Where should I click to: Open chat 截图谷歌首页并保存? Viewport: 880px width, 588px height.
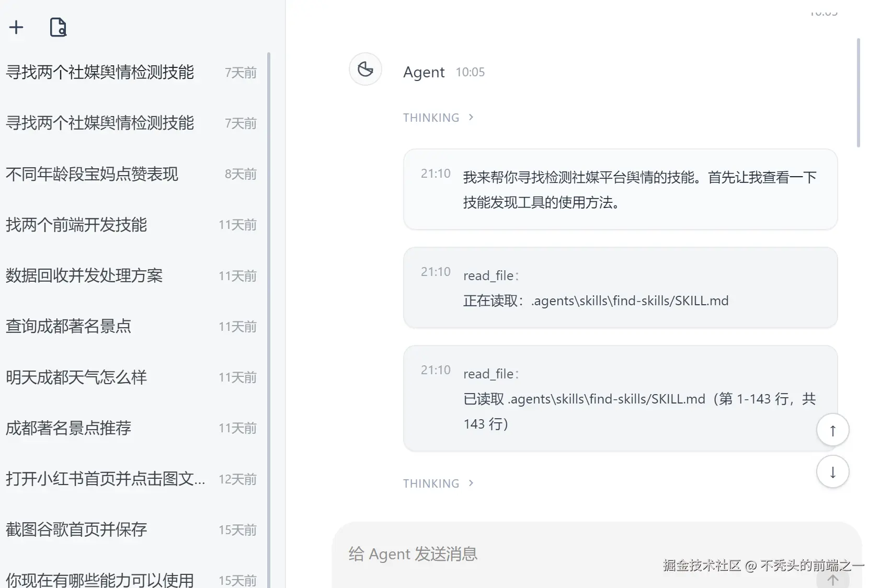(131, 529)
